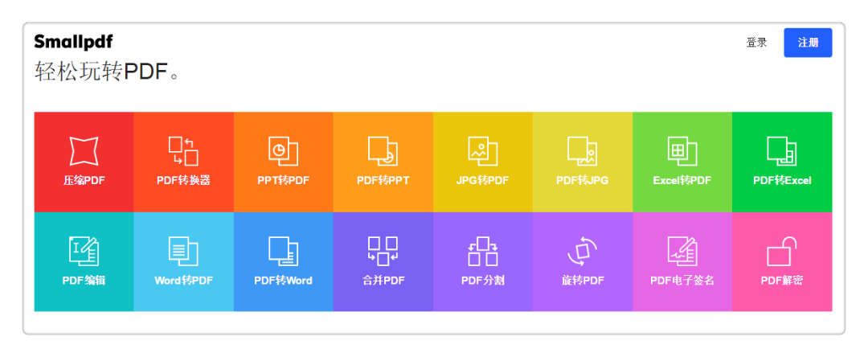Click the 合并PDF merge icon

point(383,251)
